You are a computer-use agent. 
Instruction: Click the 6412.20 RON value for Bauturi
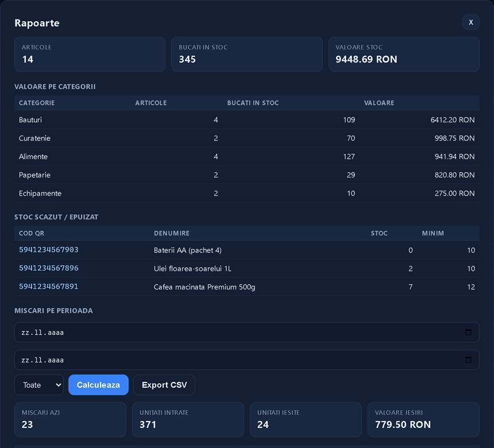(453, 119)
